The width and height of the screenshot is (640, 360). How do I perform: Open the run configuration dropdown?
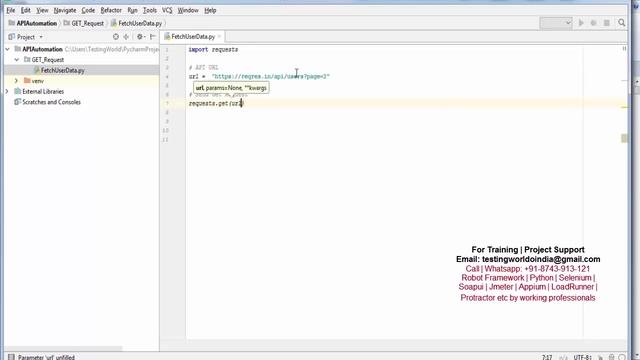(556, 23)
